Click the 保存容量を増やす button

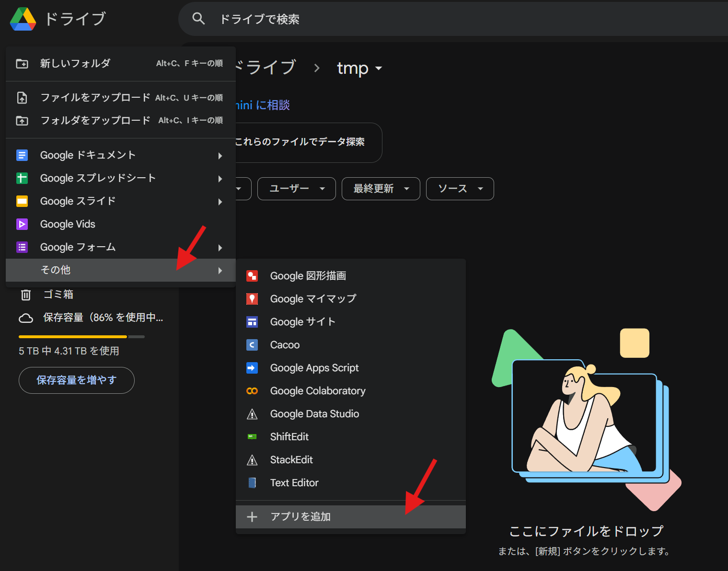[x=77, y=380]
